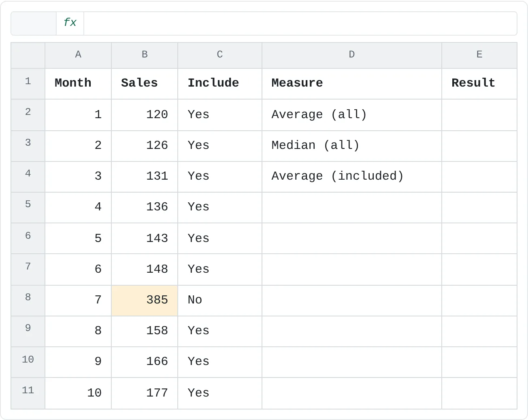528x420 pixels.
Task: Click the fx insert function icon
Action: tap(70, 23)
